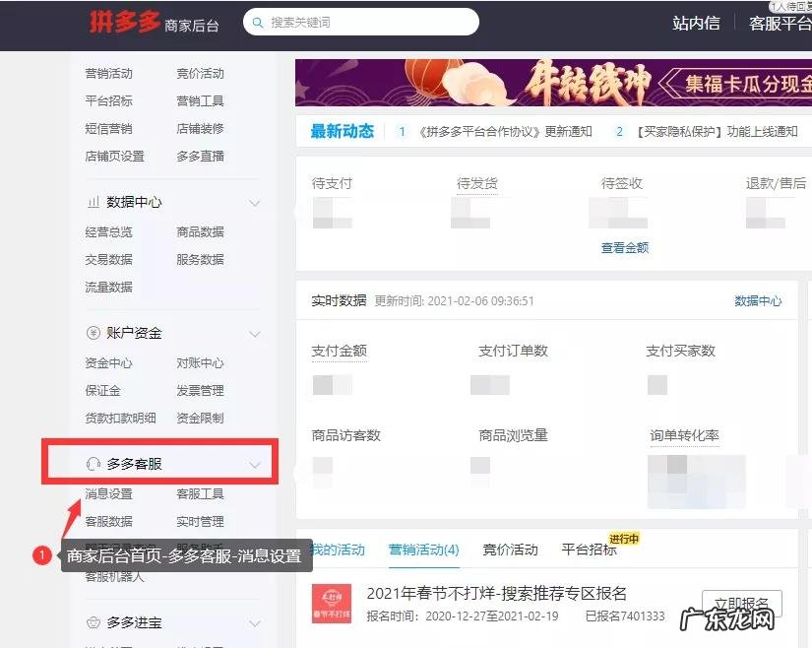812x648 pixels.
Task: Expand the 多多进宝 section chevron
Action: [256, 622]
